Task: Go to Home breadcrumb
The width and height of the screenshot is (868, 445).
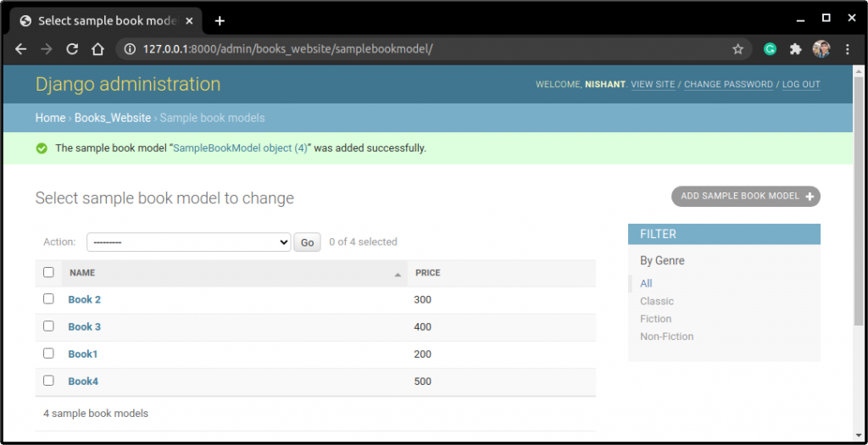Action: coord(50,118)
